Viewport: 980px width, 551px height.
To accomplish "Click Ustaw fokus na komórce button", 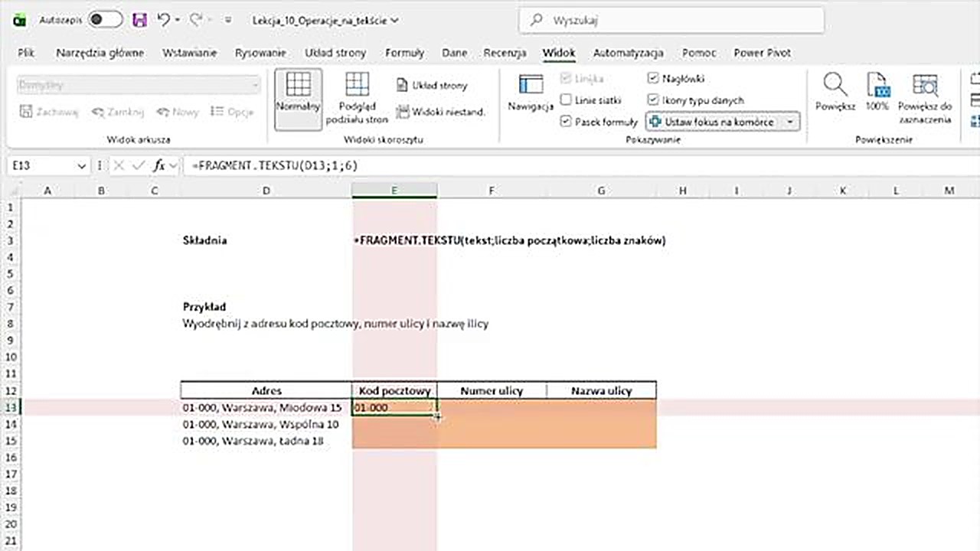I will 713,122.
